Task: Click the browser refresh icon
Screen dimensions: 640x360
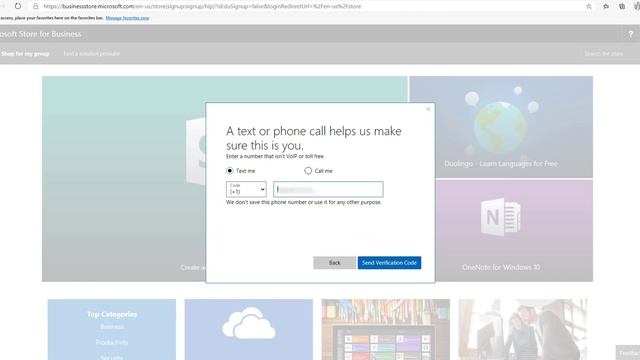Action: (x=18, y=6)
